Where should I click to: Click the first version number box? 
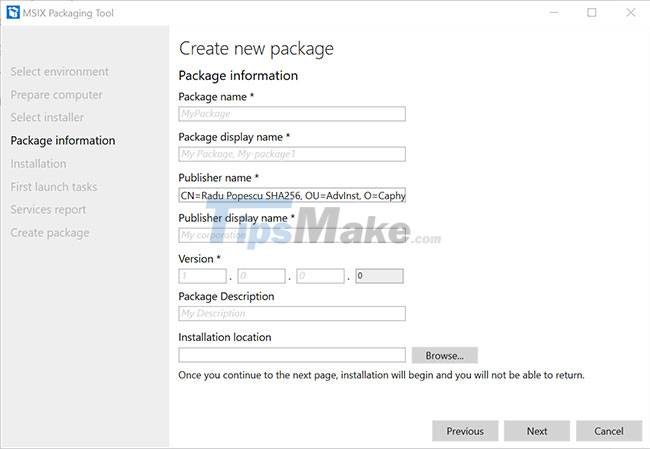[202, 276]
